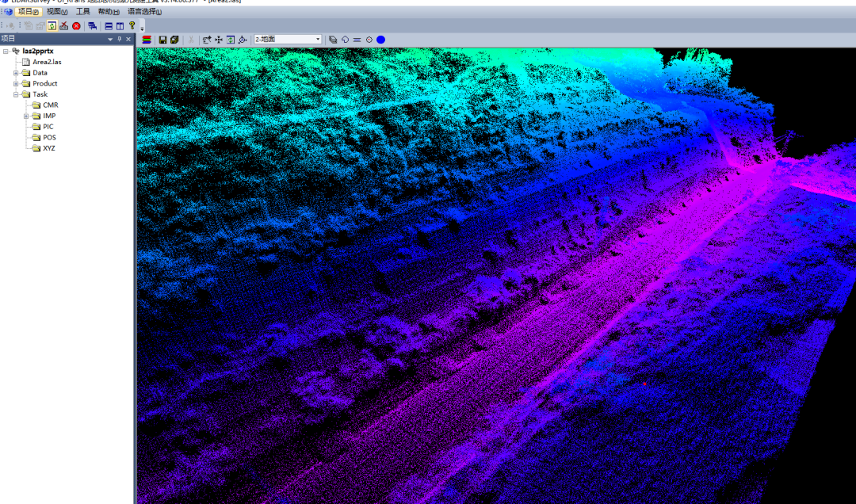Click the red X delete-item toolbar icon
The height and width of the screenshot is (504, 856).
tap(64, 25)
